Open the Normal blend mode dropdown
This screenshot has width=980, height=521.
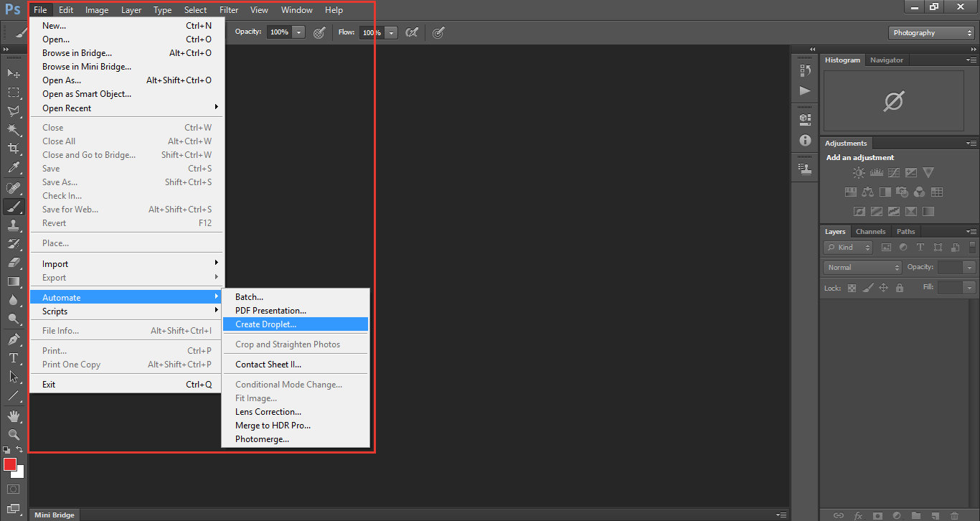coord(862,267)
